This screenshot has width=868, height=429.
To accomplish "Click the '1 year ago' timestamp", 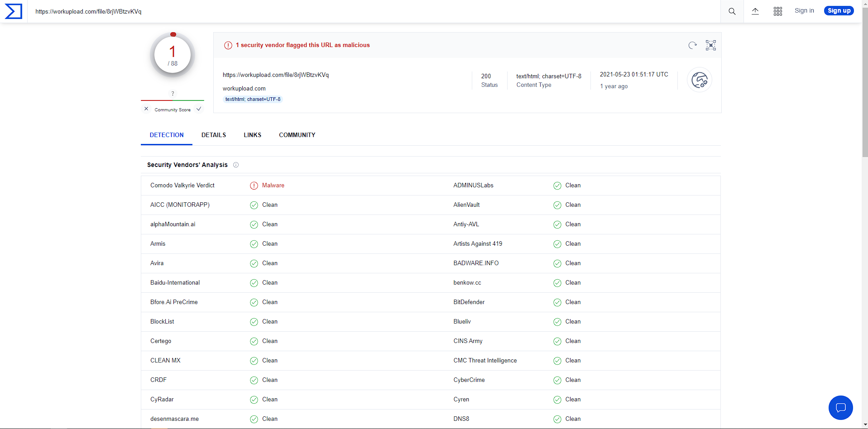I will [x=614, y=86].
